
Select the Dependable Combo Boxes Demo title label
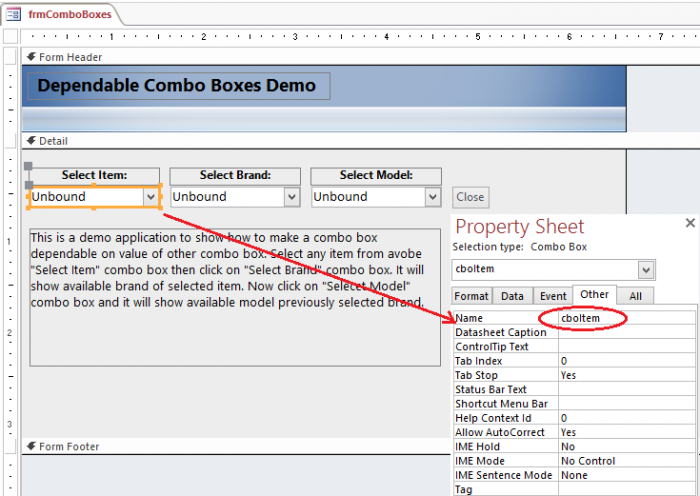(179, 86)
